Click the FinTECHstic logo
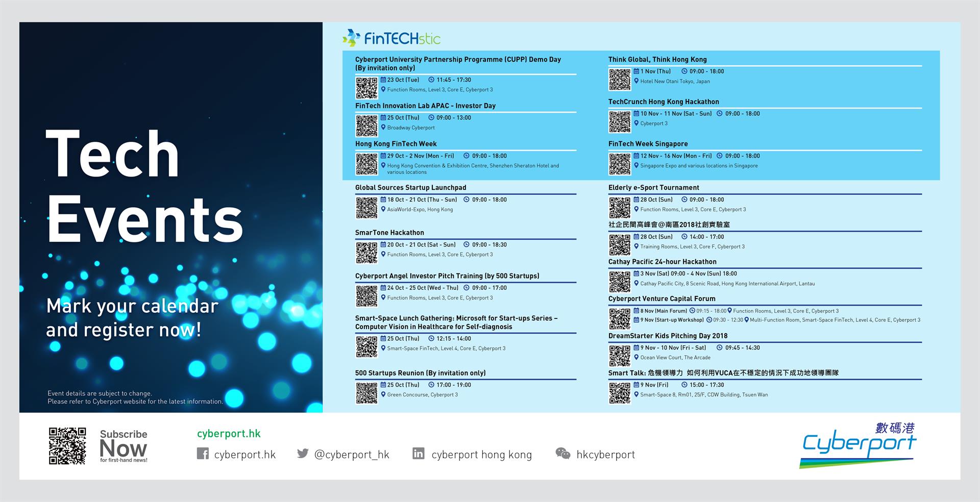 (391, 38)
